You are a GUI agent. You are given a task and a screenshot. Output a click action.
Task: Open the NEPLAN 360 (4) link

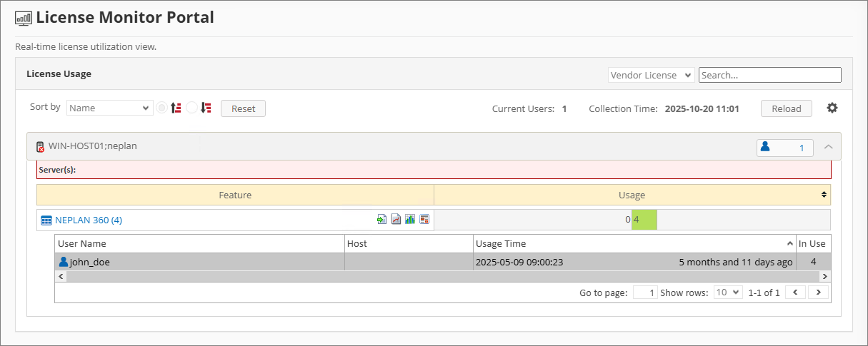click(89, 220)
